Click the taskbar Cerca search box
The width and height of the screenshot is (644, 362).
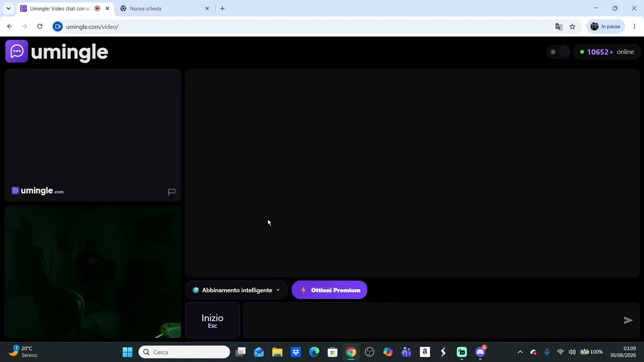(x=184, y=352)
